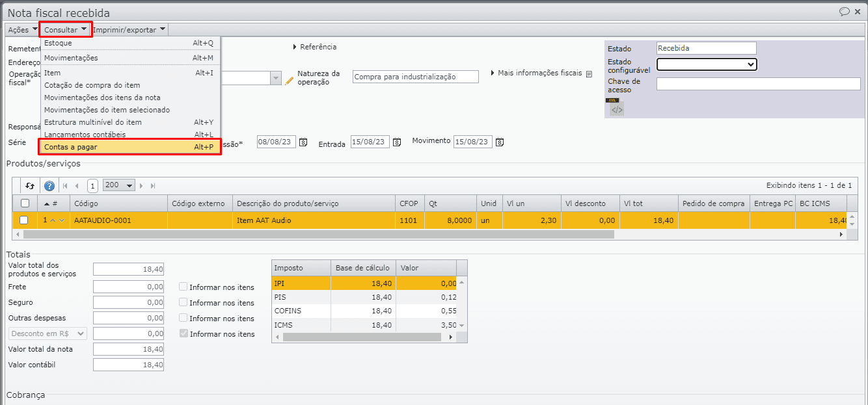Expand the Referência section
This screenshot has width=868, height=405.
(x=315, y=47)
